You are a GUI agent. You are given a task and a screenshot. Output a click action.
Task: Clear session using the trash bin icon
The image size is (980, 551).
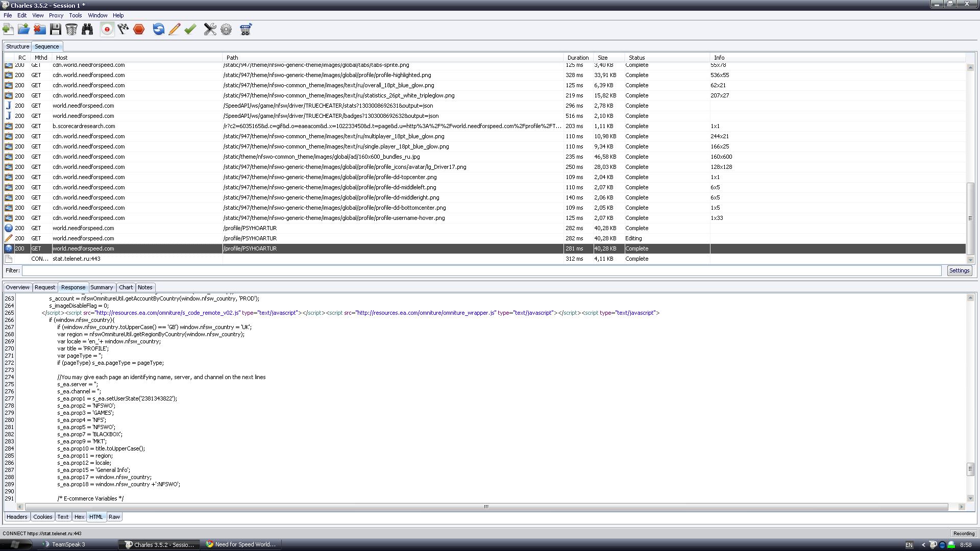71,29
